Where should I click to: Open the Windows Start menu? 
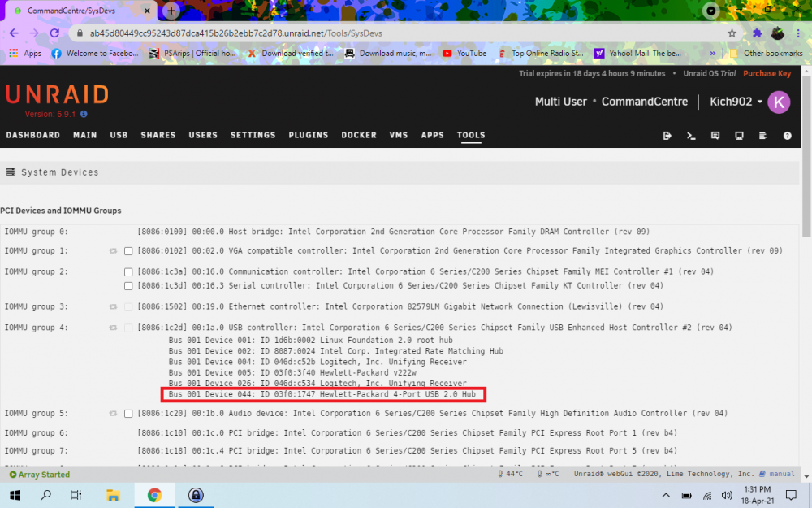15,496
